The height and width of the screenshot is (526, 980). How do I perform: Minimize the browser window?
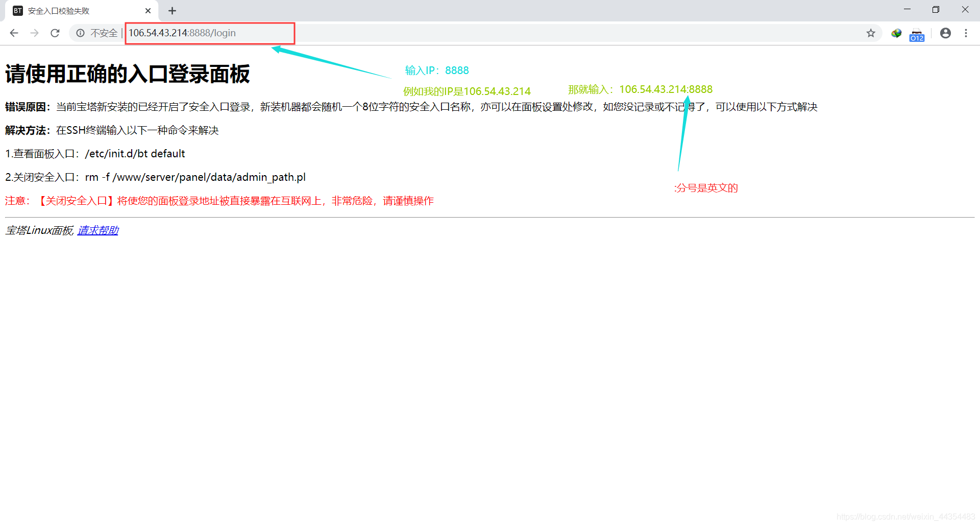(907, 9)
